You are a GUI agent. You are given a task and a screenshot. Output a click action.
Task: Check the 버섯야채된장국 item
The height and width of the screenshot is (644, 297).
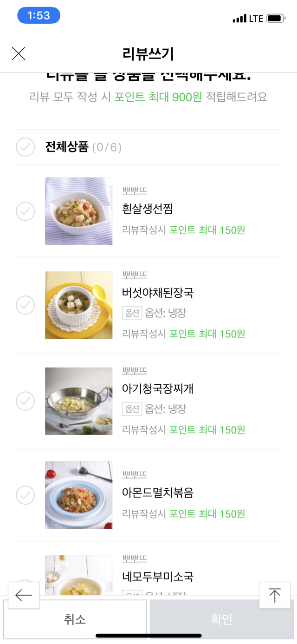pos(26,305)
